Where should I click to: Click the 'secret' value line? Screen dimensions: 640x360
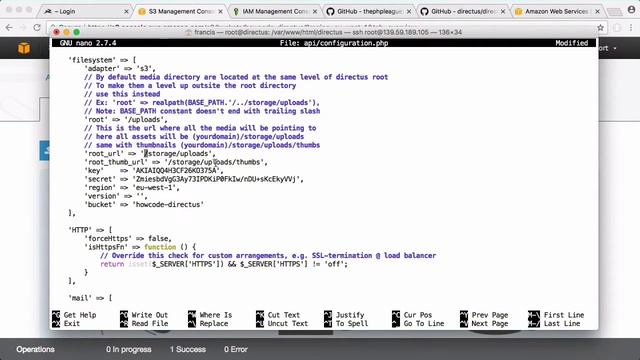[194, 179]
